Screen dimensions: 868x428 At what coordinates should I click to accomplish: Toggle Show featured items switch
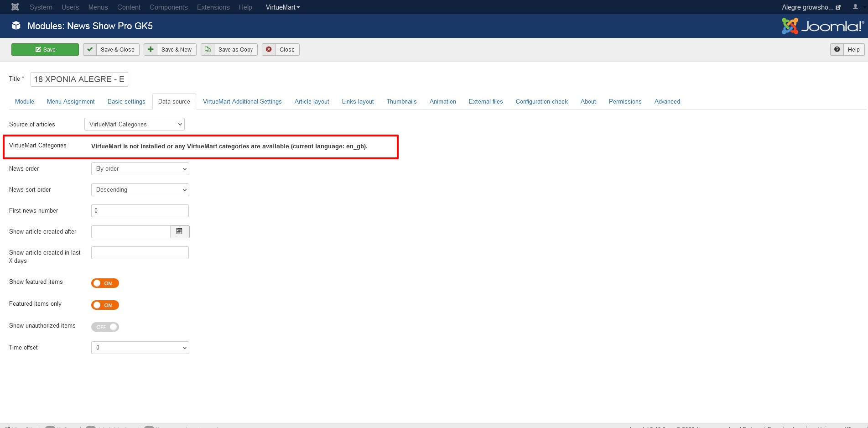(x=105, y=283)
